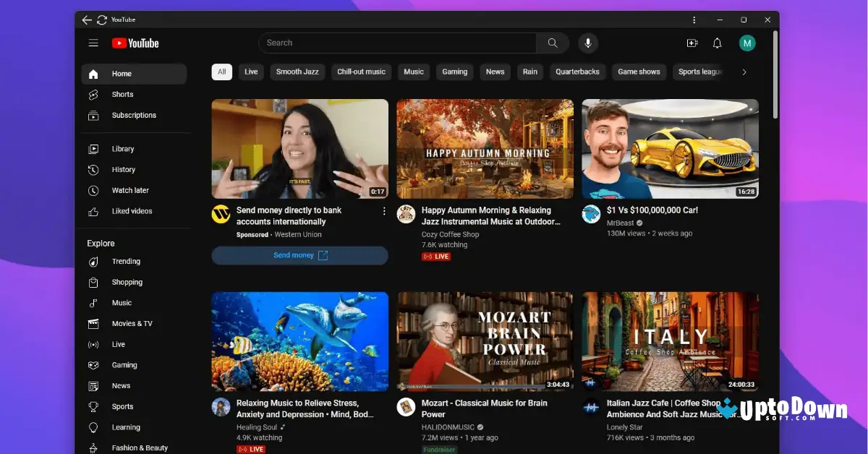Expand more filter chips with the right chevron
The height and width of the screenshot is (454, 868).
[x=744, y=72]
